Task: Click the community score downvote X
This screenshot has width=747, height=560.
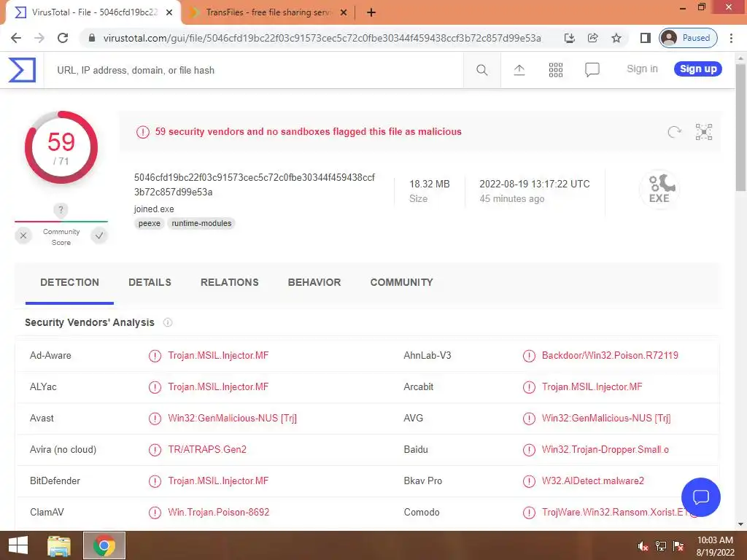Action: click(x=23, y=236)
